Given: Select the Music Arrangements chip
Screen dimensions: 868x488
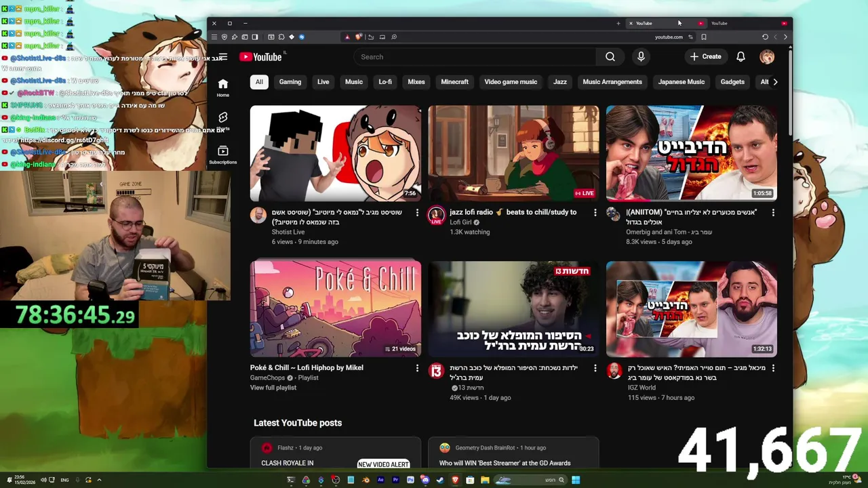Looking at the screenshot, I should 612,82.
